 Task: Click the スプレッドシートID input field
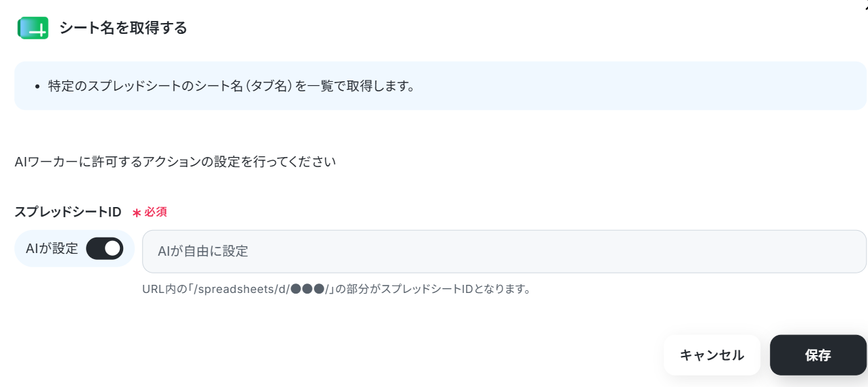click(504, 252)
